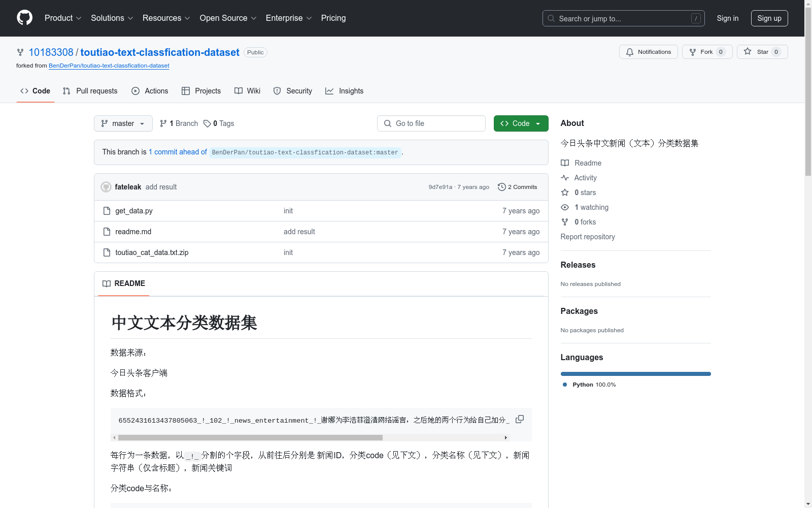Click file icon beside get_data.py
The image size is (812, 508).
point(107,211)
